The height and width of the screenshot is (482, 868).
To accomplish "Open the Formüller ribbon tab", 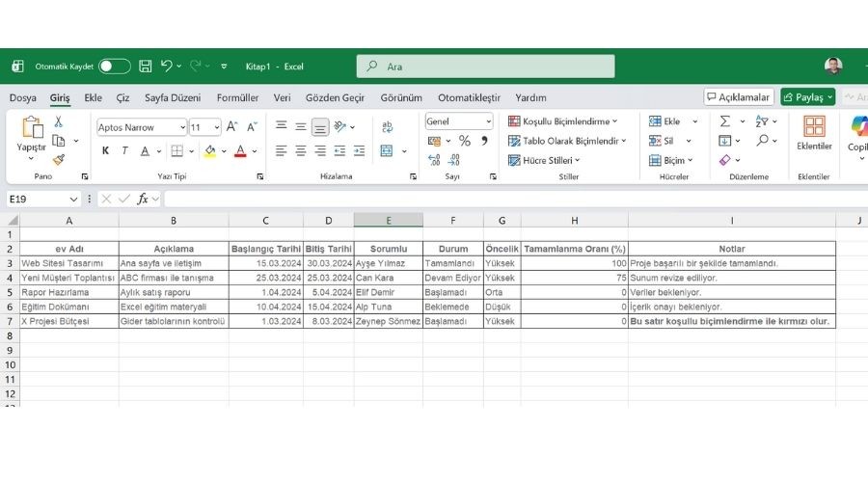I will [237, 97].
